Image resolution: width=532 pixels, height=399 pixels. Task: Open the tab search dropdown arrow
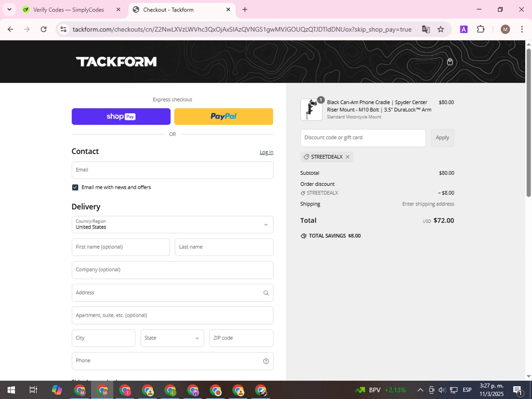(9, 10)
